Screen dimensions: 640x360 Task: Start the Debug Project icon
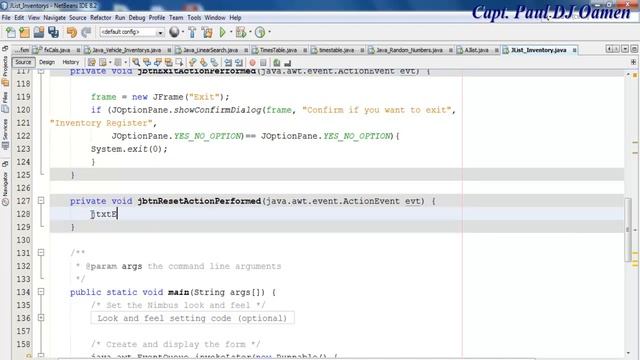tap(241, 32)
